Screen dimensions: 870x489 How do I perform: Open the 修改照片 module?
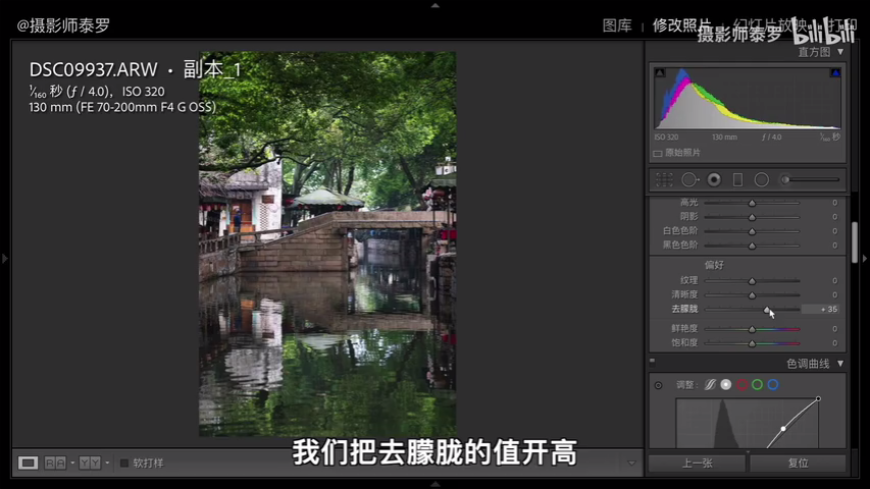[x=681, y=26]
